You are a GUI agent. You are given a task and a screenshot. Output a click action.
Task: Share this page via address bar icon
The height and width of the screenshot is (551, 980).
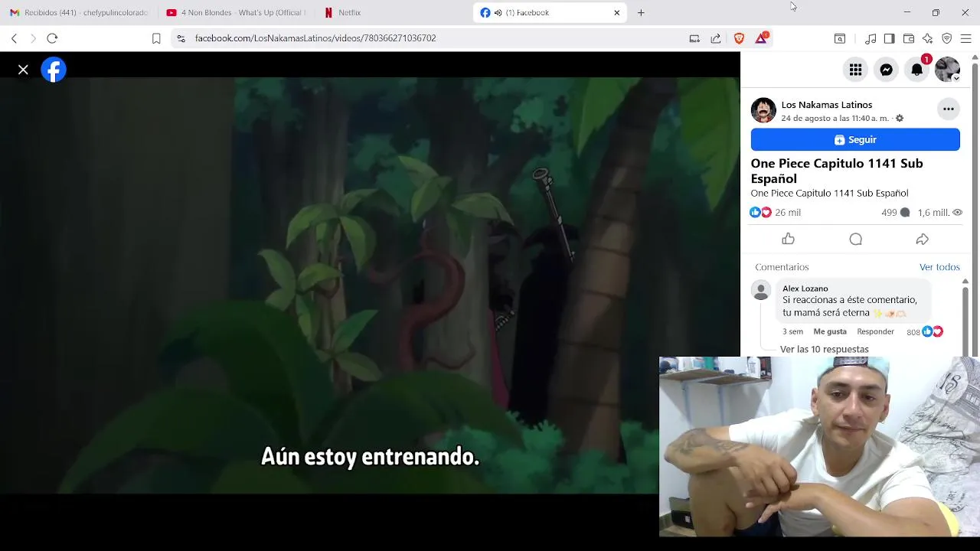pyautogui.click(x=716, y=38)
